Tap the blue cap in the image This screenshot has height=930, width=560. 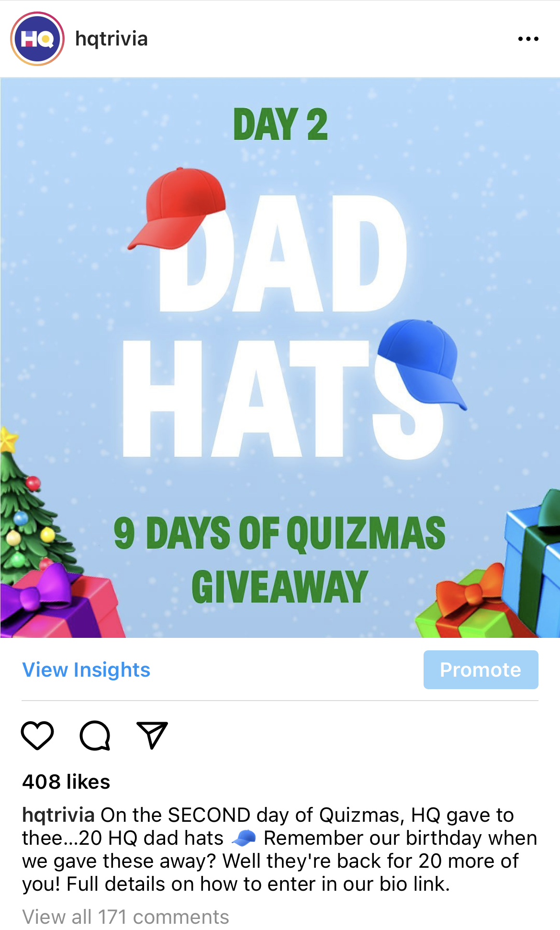[421, 364]
